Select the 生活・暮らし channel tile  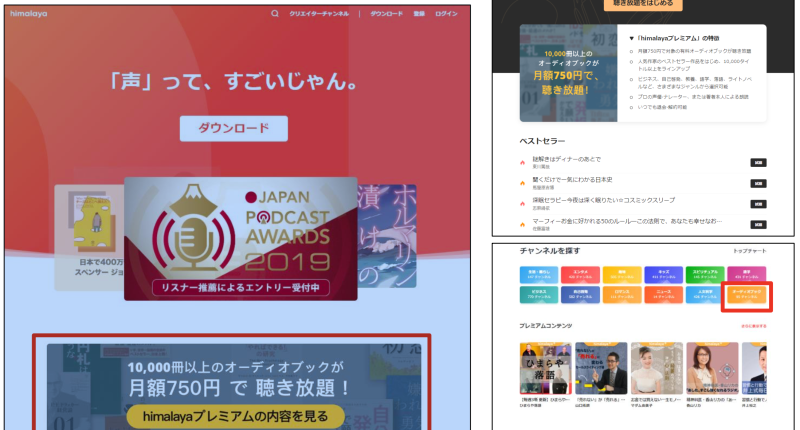[x=539, y=274]
